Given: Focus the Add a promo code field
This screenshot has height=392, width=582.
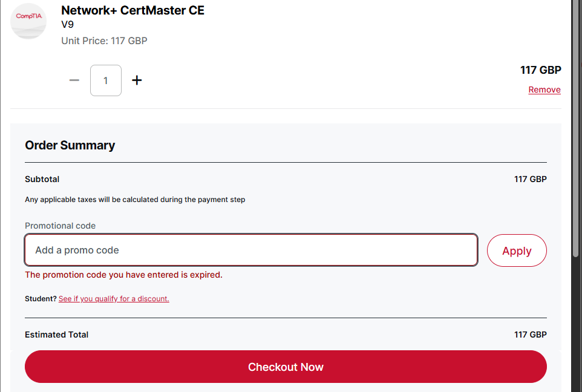Looking at the screenshot, I should 251,250.
